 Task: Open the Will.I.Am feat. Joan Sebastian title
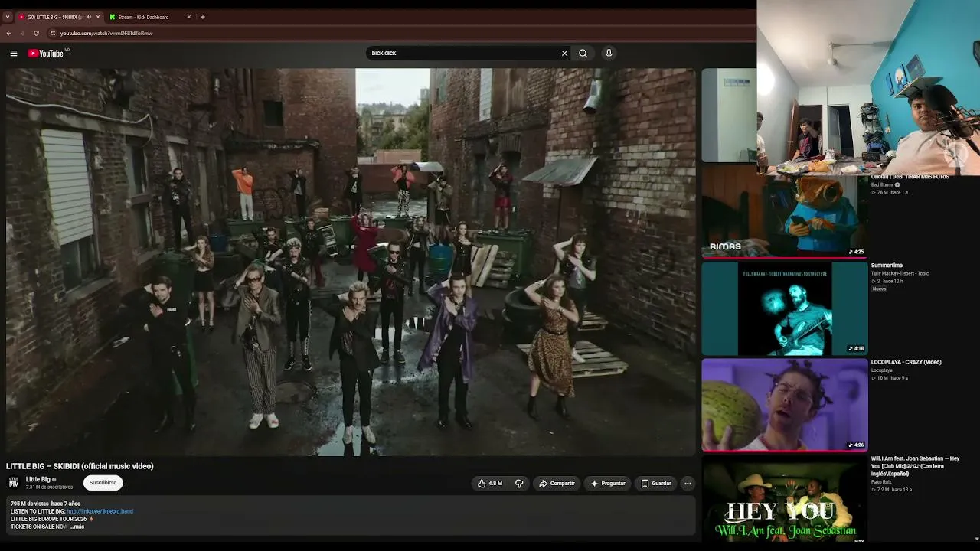pos(915,466)
